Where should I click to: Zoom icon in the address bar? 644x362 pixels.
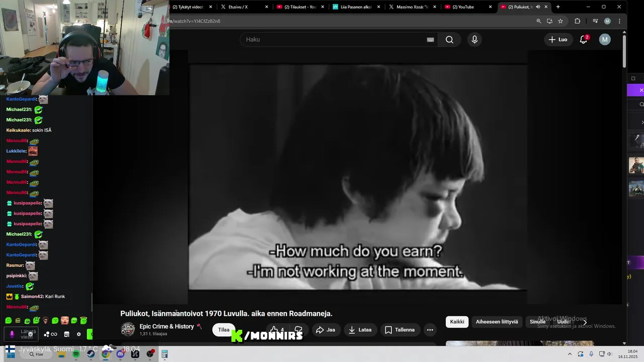click(x=539, y=21)
